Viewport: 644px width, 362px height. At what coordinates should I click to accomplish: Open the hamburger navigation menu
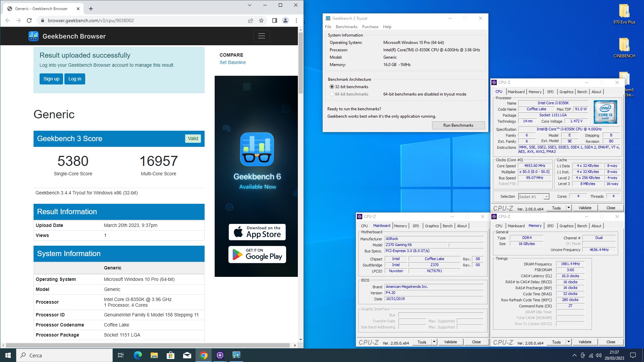[262, 36]
